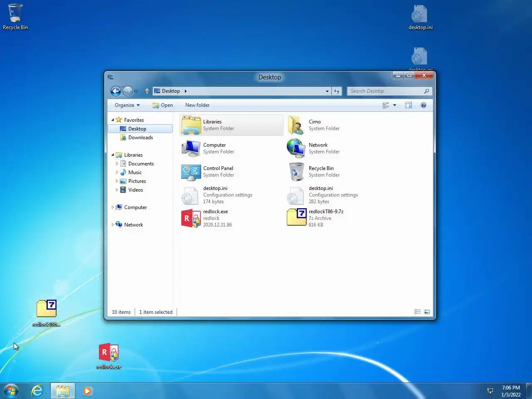
Task: Click the search magnifier icon
Action: click(x=426, y=91)
